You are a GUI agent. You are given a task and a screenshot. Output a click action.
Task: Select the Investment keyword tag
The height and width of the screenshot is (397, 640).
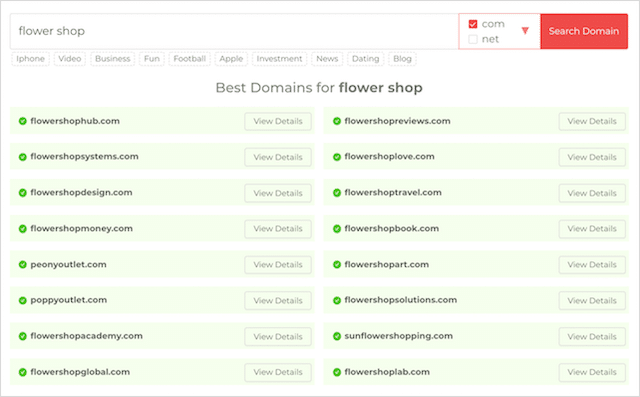279,59
